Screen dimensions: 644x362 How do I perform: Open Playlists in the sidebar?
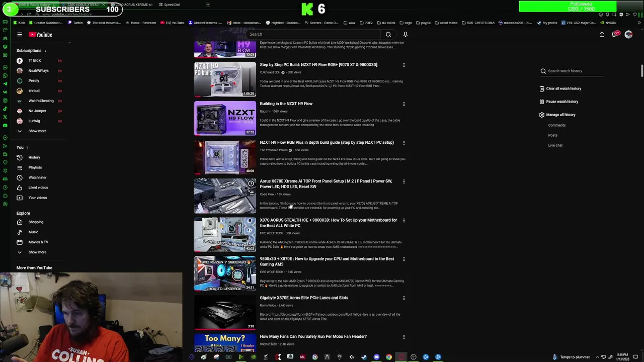pos(35,167)
